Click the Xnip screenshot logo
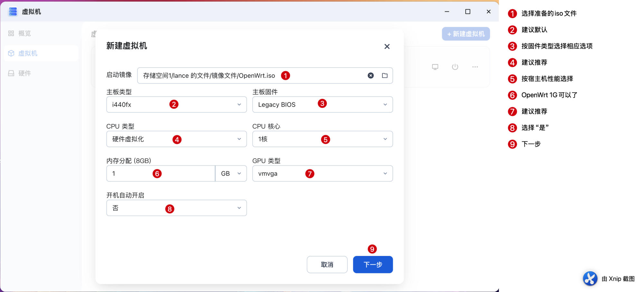Image resolution: width=644 pixels, height=292 pixels. coord(590,278)
